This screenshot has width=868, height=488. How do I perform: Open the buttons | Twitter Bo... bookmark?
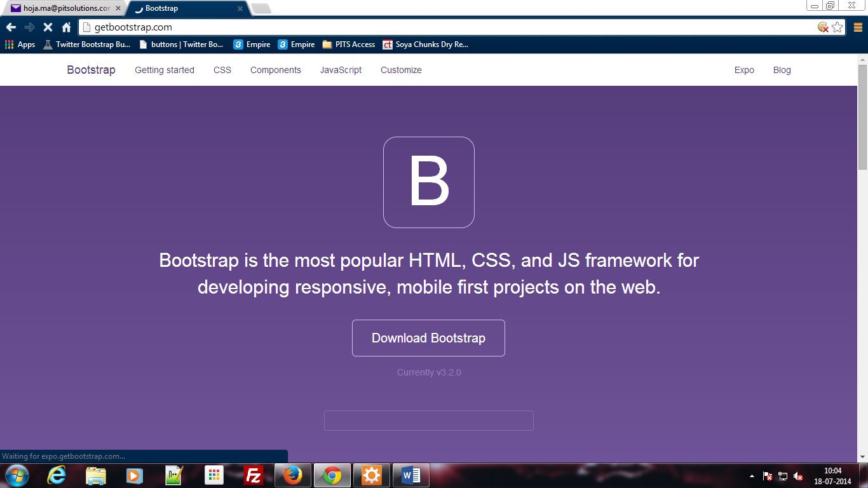[x=181, y=44]
